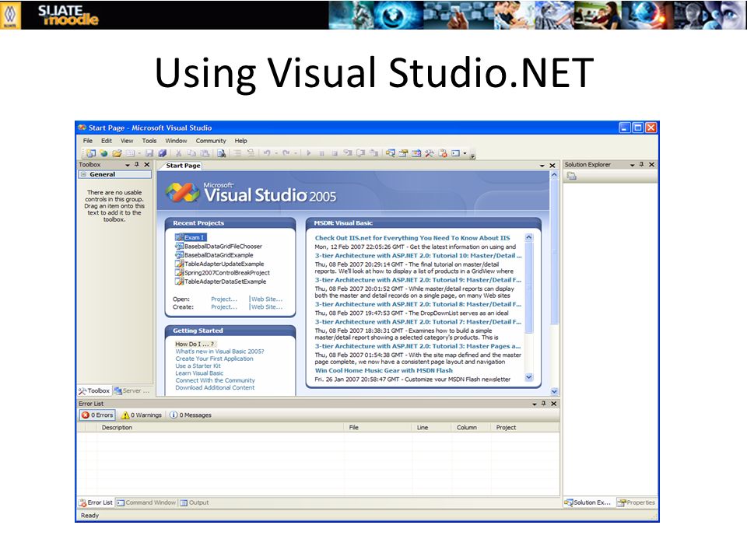Open the Error List window position dropdown
This screenshot has height=560, width=747.
(x=534, y=404)
